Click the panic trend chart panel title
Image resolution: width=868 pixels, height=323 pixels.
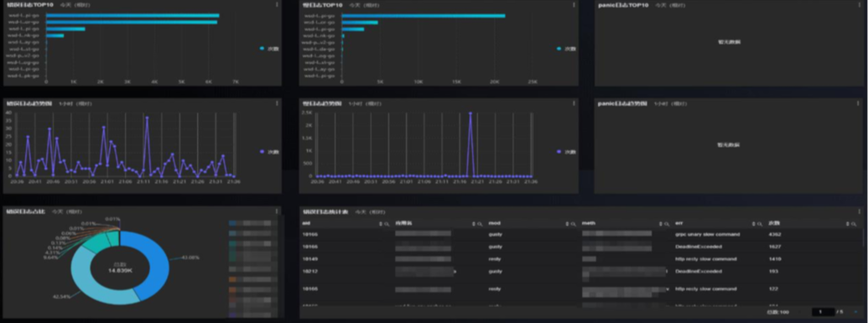(x=623, y=103)
